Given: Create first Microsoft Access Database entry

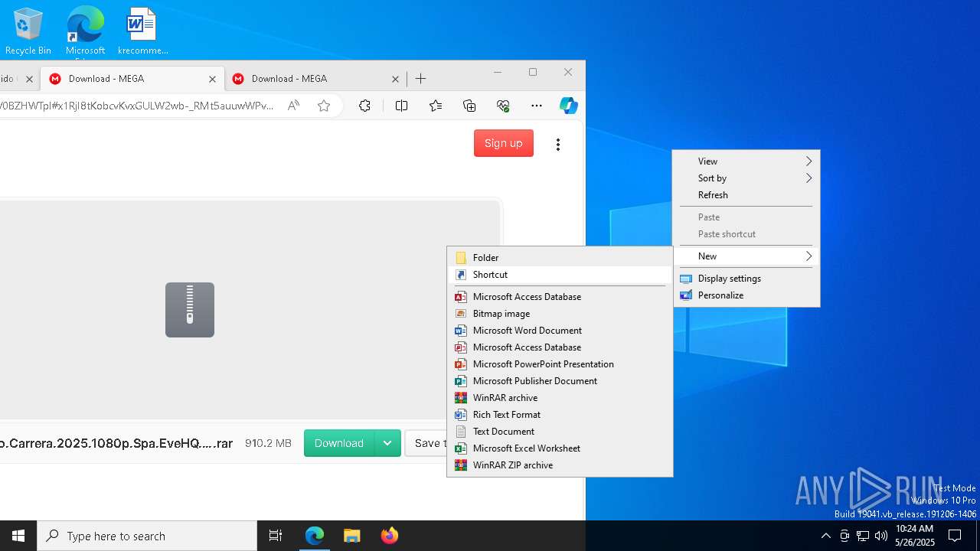Looking at the screenshot, I should pyautogui.click(x=560, y=296).
